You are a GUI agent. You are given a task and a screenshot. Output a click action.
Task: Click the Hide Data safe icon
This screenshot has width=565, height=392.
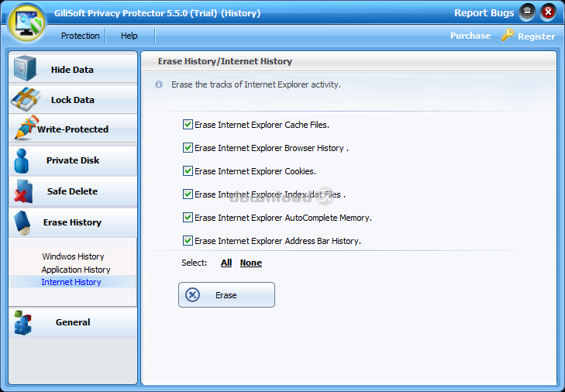click(25, 68)
